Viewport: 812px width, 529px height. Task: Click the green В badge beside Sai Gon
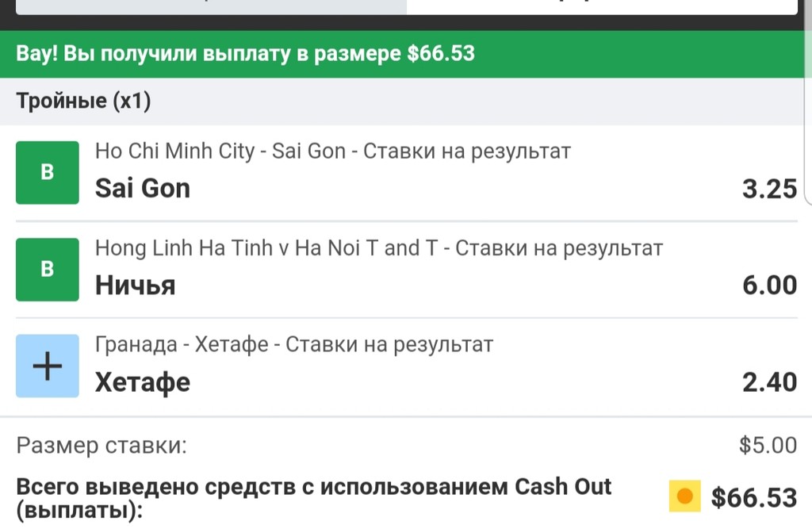point(48,173)
